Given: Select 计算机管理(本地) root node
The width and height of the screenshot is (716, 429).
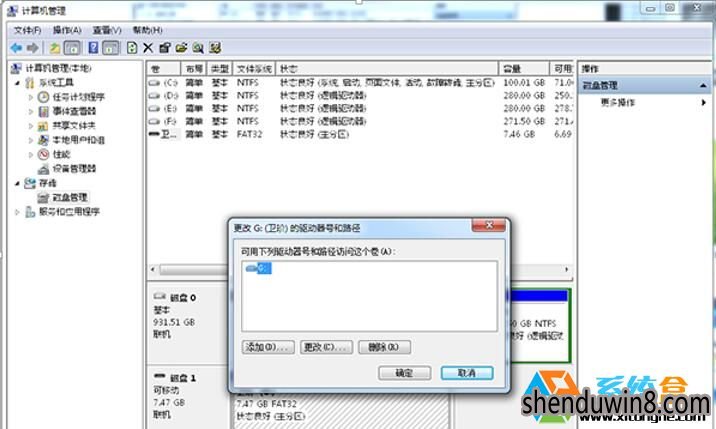Looking at the screenshot, I should pos(58,69).
